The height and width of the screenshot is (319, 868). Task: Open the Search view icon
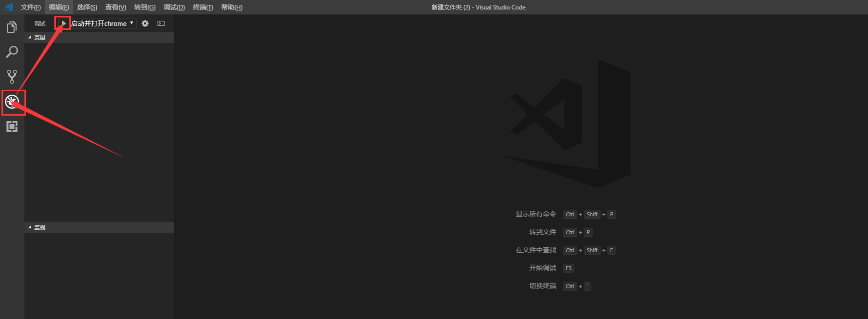12,52
